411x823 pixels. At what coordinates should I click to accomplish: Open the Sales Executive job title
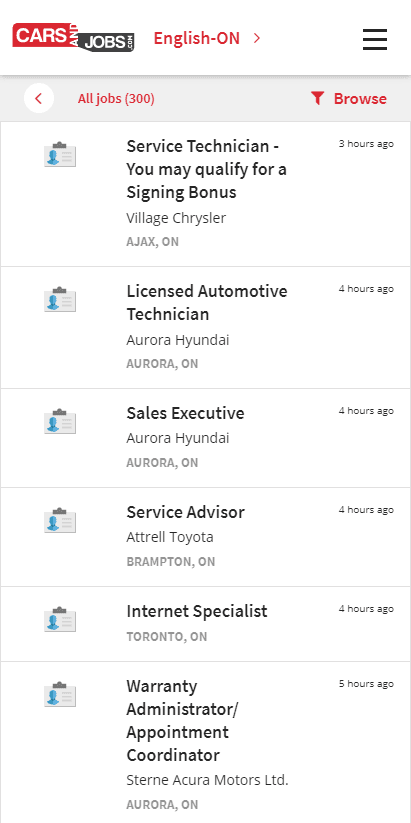click(x=185, y=413)
